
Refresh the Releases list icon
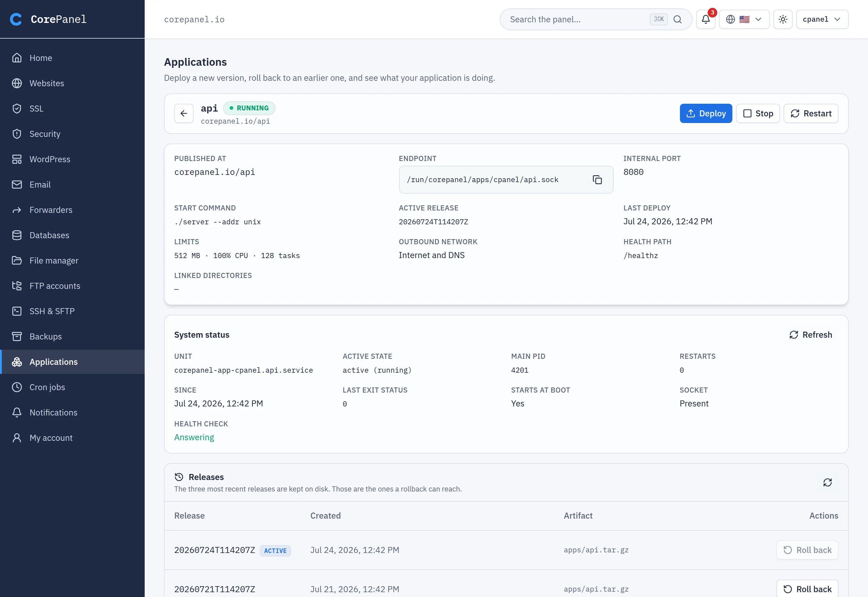827,482
